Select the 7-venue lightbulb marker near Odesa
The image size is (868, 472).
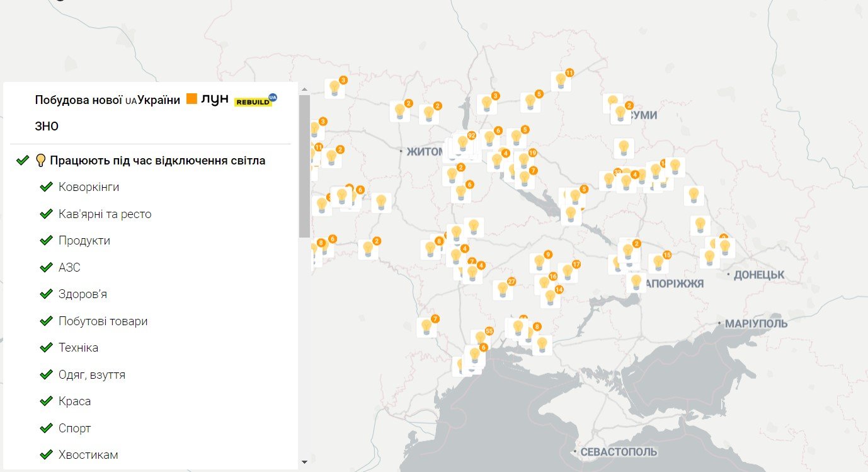coord(432,323)
